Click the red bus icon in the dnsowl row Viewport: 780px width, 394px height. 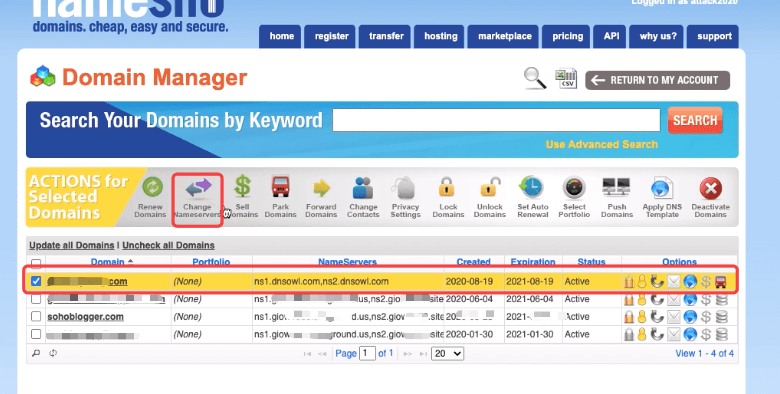721,282
